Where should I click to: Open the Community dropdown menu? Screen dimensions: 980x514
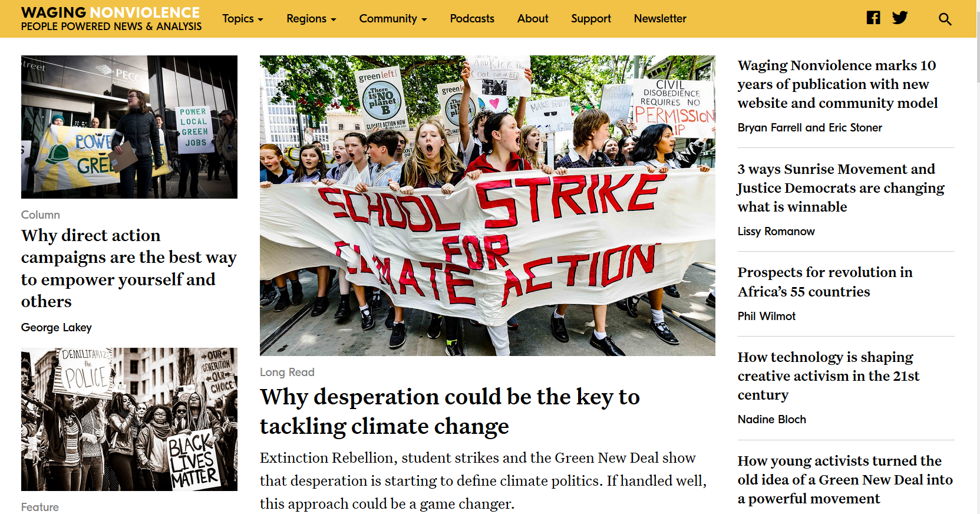pyautogui.click(x=392, y=19)
